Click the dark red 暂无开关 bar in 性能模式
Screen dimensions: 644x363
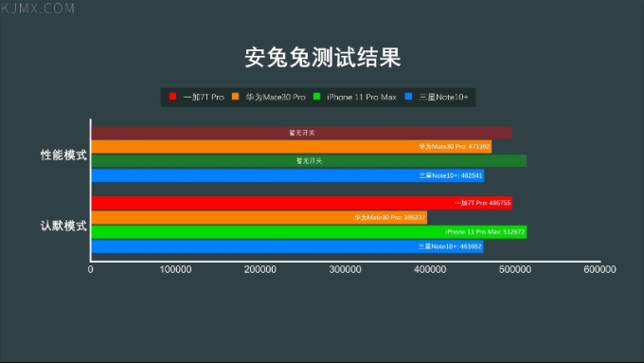(x=301, y=133)
